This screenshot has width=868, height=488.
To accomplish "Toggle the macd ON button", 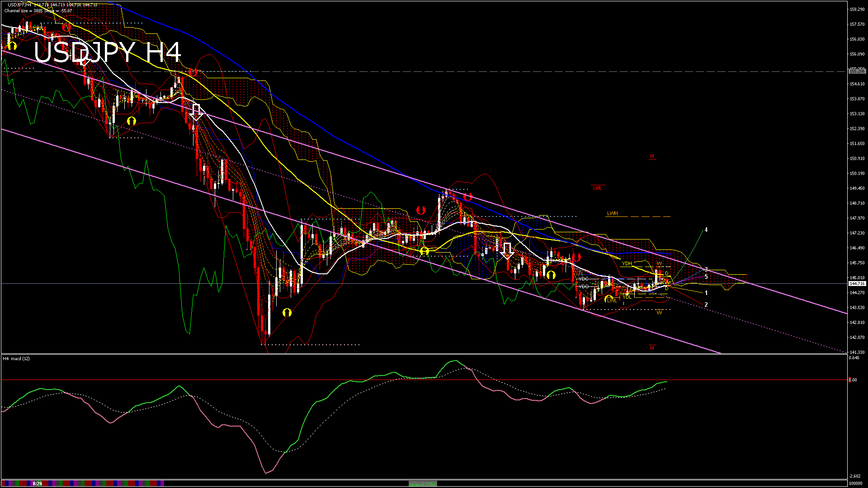I will [x=423, y=483].
